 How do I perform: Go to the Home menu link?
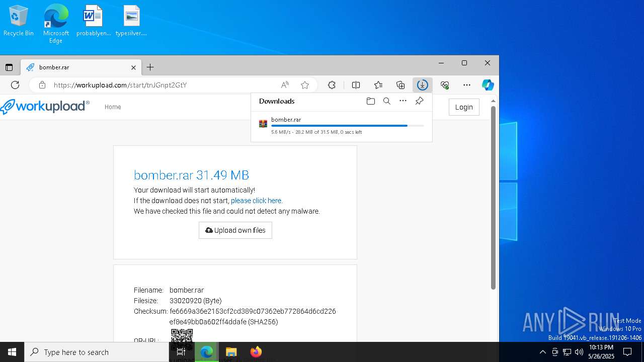(x=113, y=107)
